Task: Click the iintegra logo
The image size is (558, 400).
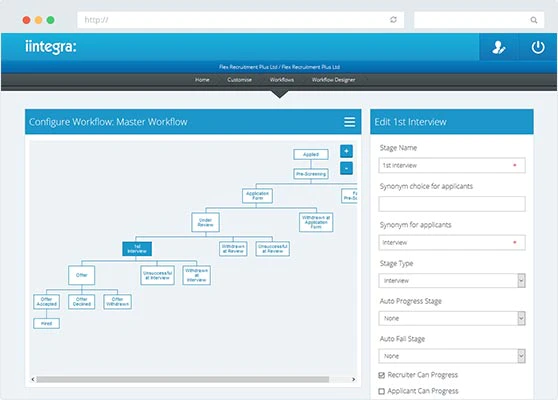Action: [x=51, y=47]
